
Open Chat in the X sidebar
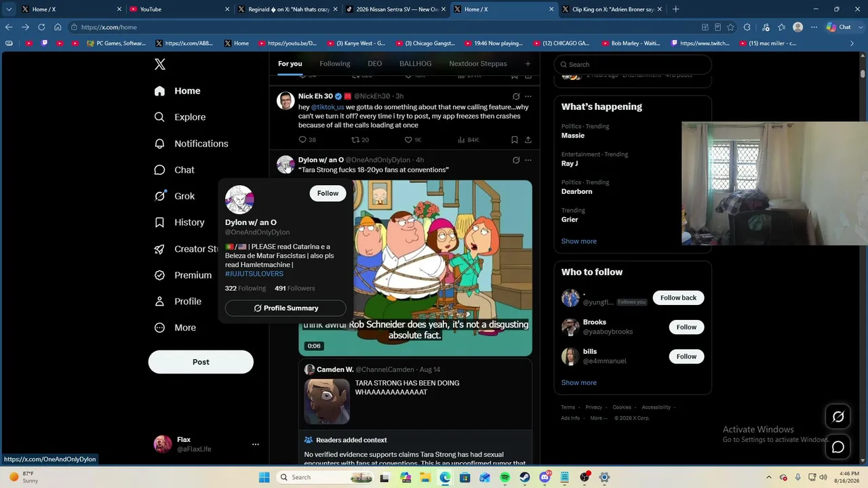tap(174, 170)
